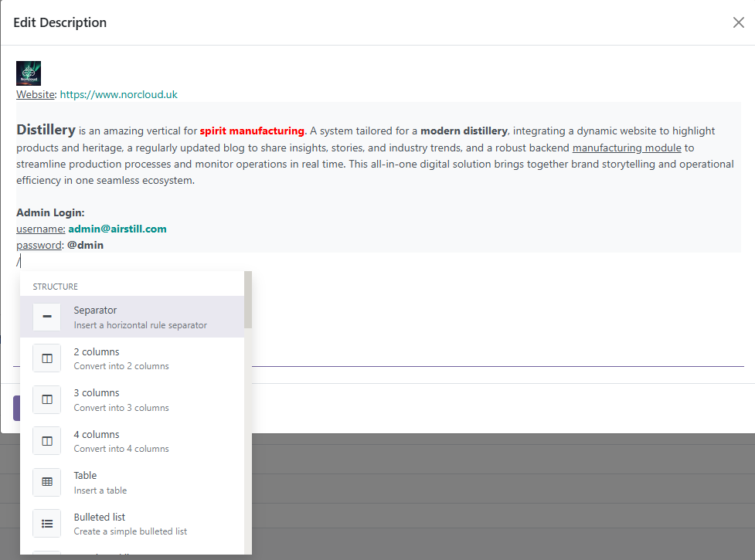This screenshot has height=560, width=755.
Task: Click 'Convert into 2 columns' description
Action: coord(121,366)
